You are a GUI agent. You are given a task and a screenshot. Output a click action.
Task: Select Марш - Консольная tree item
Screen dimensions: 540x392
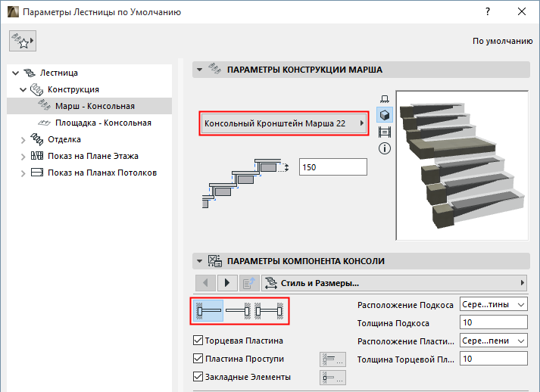pyautogui.click(x=89, y=106)
